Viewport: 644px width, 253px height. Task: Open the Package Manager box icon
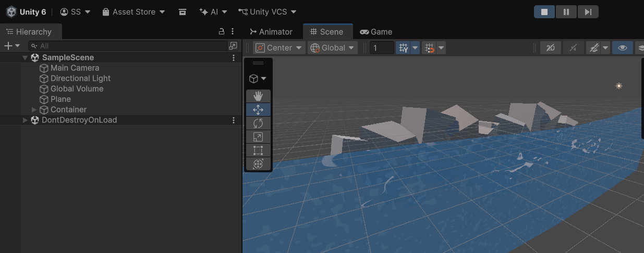[182, 11]
